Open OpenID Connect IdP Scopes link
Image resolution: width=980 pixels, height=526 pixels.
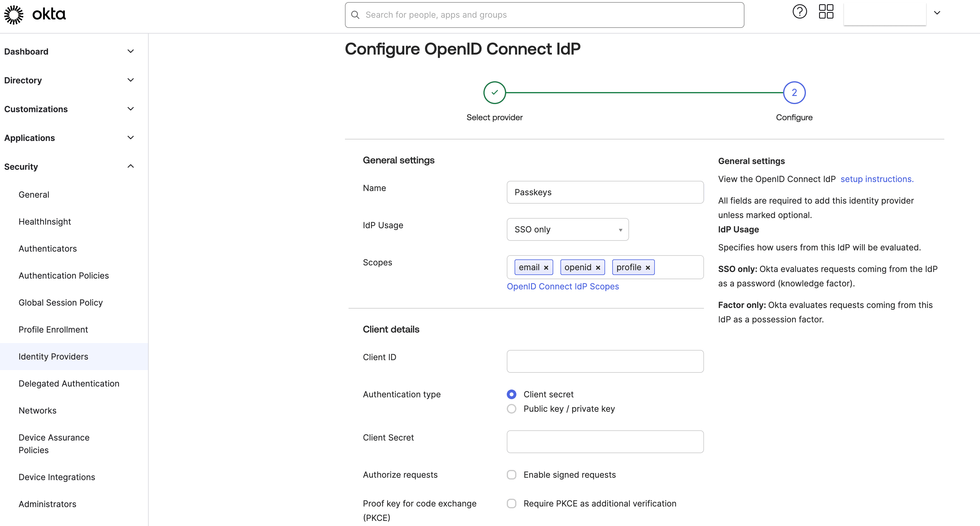point(563,287)
